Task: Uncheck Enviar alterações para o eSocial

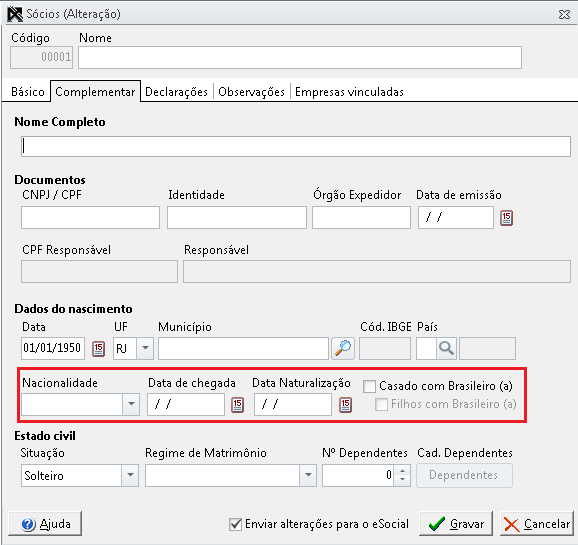Action: pyautogui.click(x=235, y=524)
